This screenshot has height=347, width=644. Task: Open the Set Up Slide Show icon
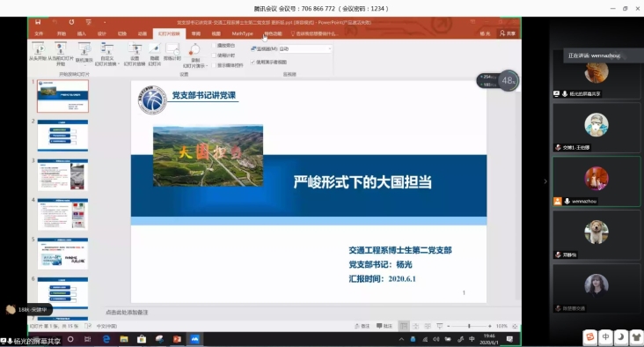(x=135, y=54)
